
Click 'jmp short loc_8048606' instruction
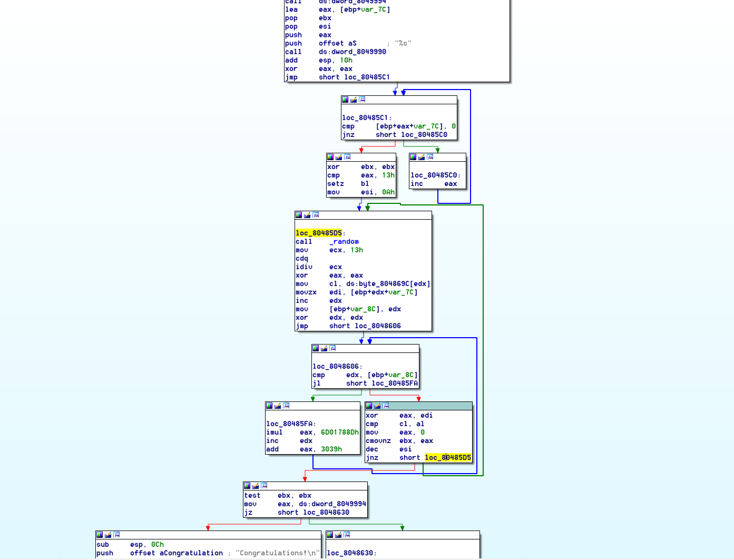(348, 326)
